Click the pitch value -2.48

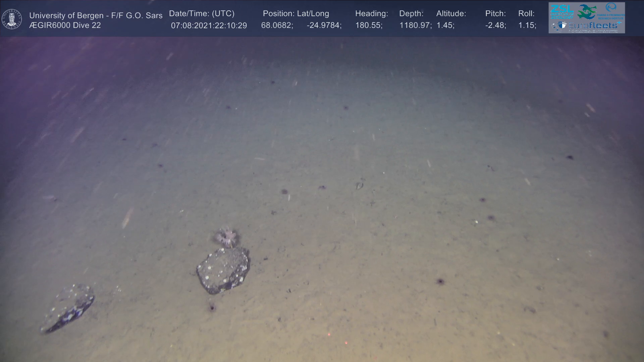[x=495, y=25]
